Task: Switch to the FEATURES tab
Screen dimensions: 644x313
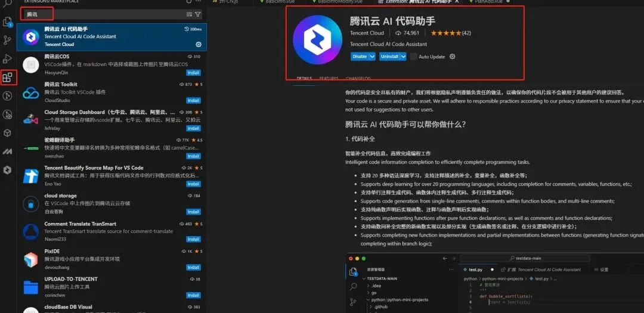Action: coord(329,79)
